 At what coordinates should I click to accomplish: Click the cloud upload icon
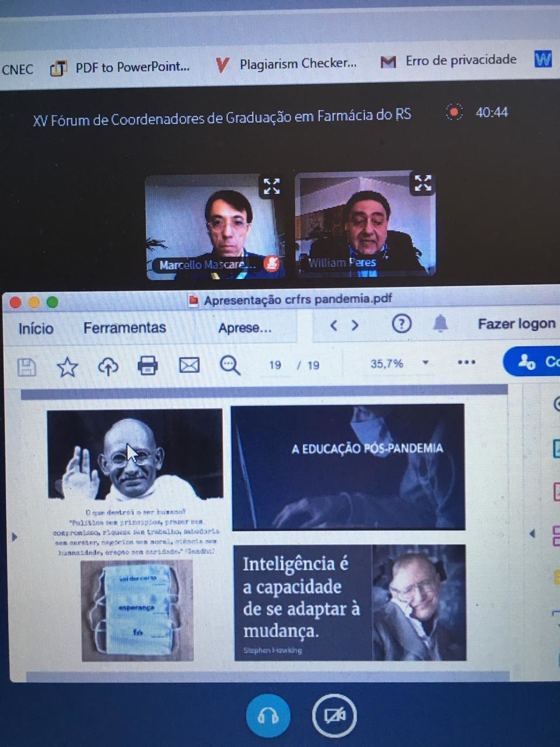tap(107, 366)
